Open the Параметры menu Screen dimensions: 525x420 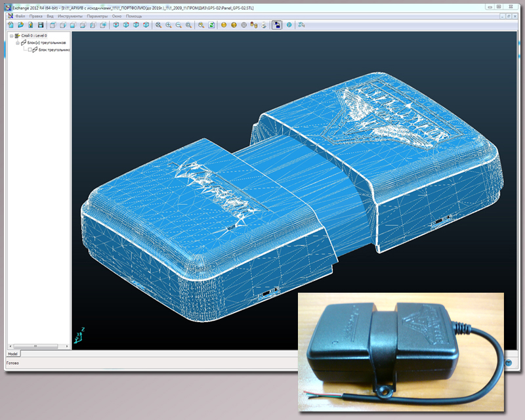[97, 16]
